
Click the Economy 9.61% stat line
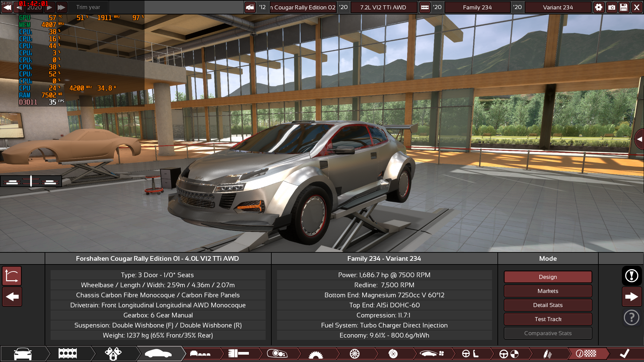384,335
